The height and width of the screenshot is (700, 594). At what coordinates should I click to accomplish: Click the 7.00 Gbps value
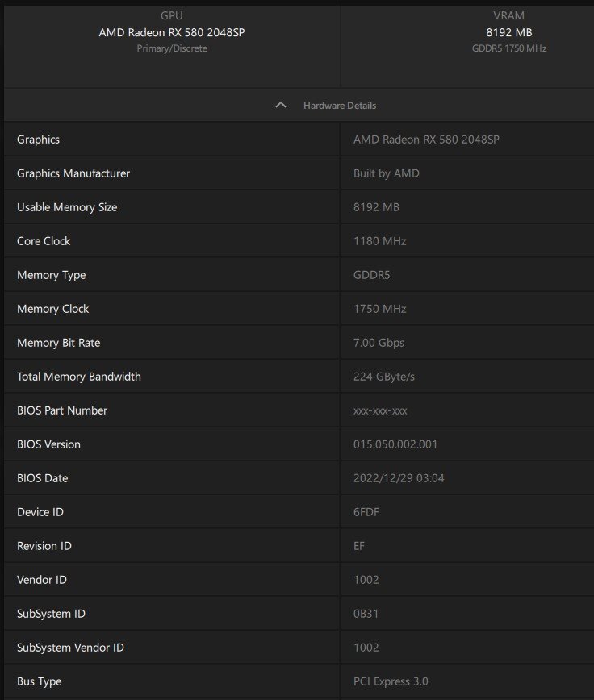pos(379,343)
